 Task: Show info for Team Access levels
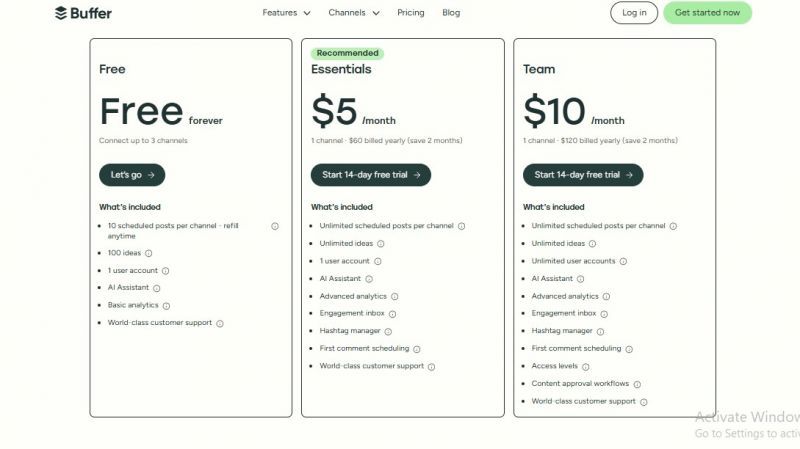[585, 366]
